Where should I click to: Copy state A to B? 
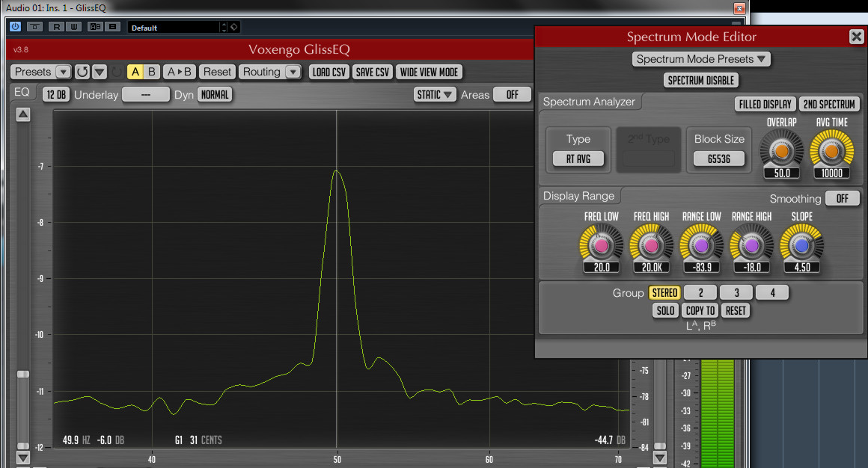[180, 72]
